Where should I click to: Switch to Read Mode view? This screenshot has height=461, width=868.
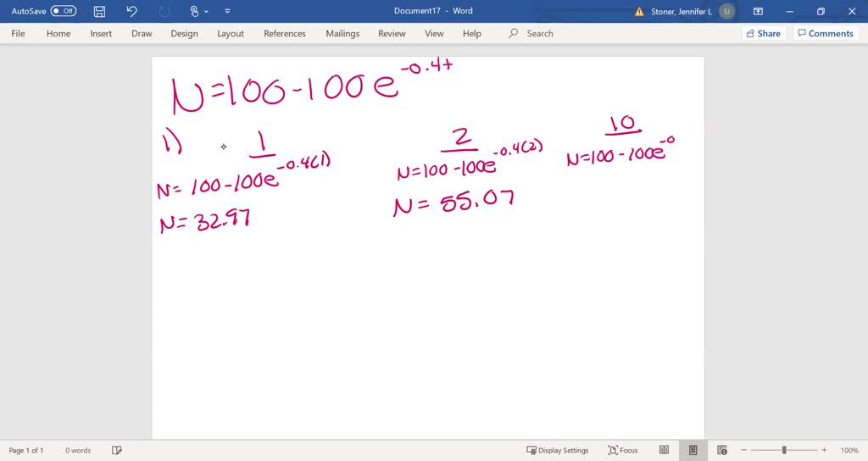click(665, 450)
